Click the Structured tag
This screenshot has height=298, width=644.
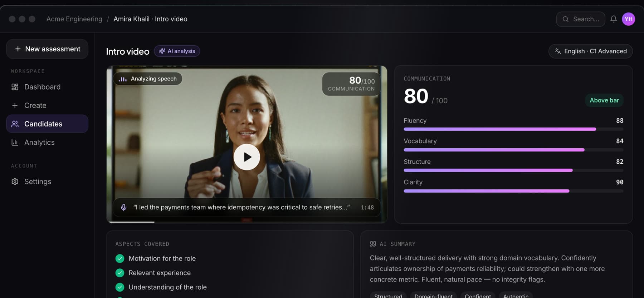[x=388, y=295]
